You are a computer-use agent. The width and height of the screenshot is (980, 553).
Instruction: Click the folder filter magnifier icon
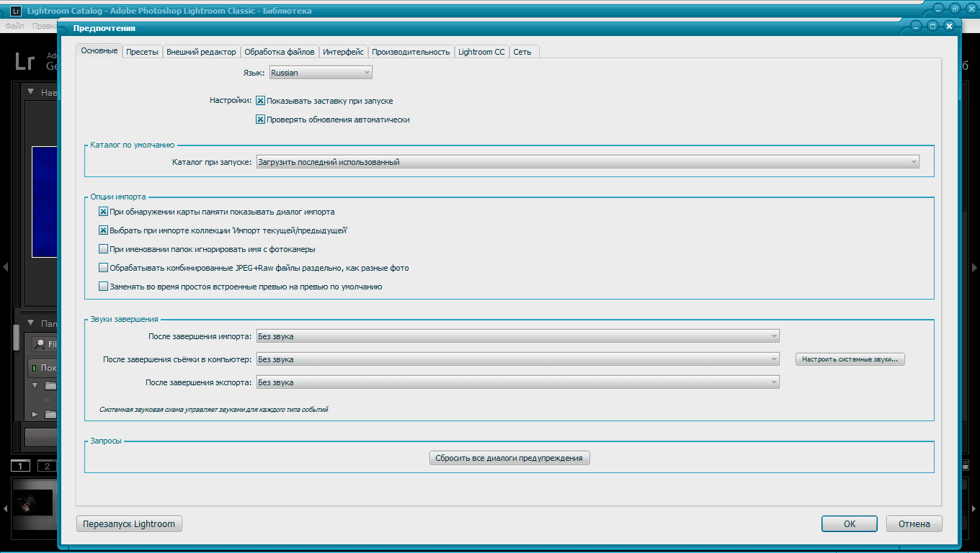click(x=40, y=344)
